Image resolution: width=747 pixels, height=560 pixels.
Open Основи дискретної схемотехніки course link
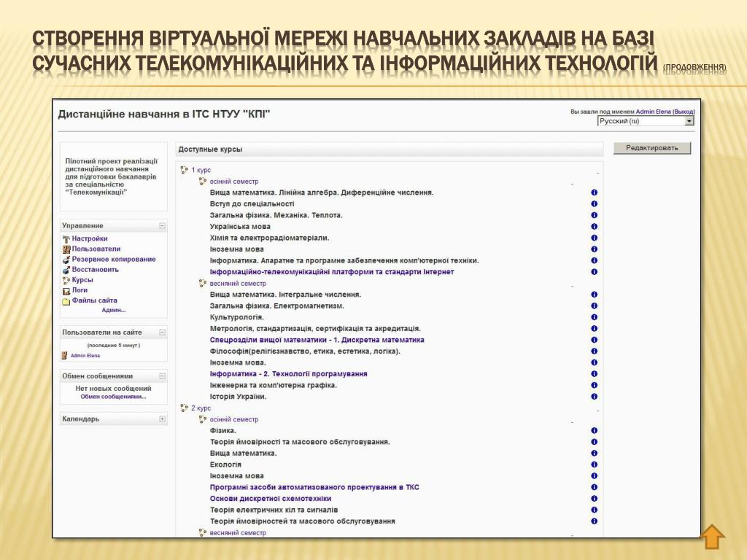[271, 499]
